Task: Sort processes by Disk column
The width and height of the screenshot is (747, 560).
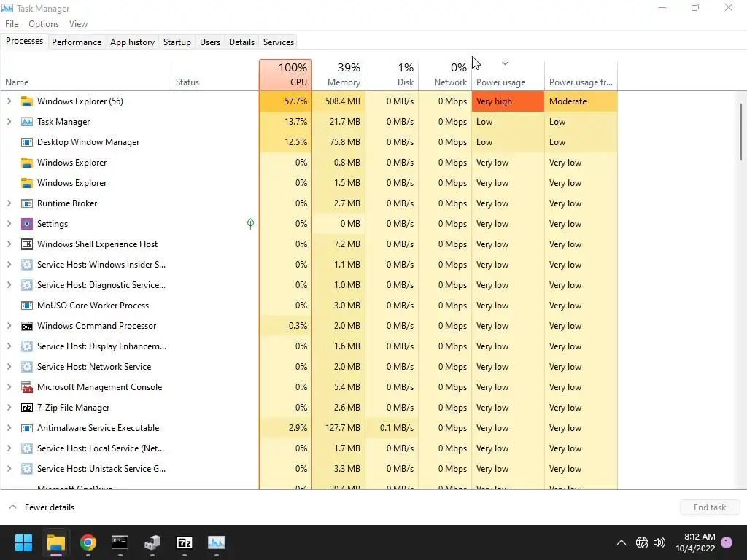Action: tap(392, 75)
